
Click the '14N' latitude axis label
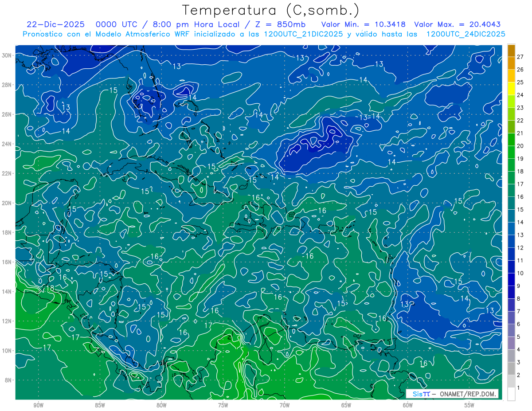[6, 292]
